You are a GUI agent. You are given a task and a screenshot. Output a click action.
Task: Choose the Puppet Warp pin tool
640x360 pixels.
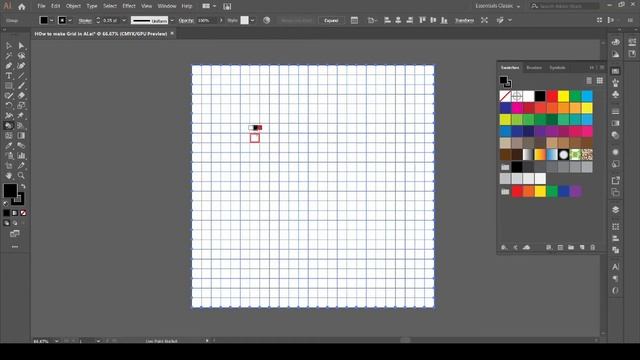pos(21,116)
